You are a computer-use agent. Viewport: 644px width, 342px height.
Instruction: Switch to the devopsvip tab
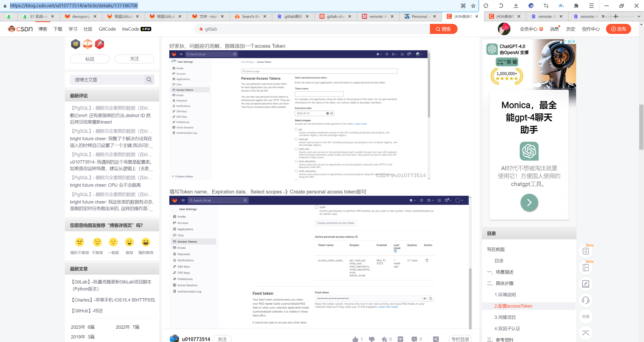[81, 16]
